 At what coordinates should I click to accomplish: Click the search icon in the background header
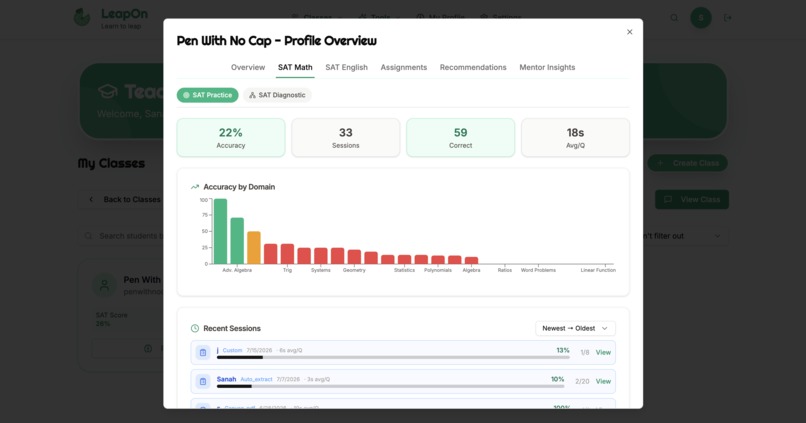point(674,17)
